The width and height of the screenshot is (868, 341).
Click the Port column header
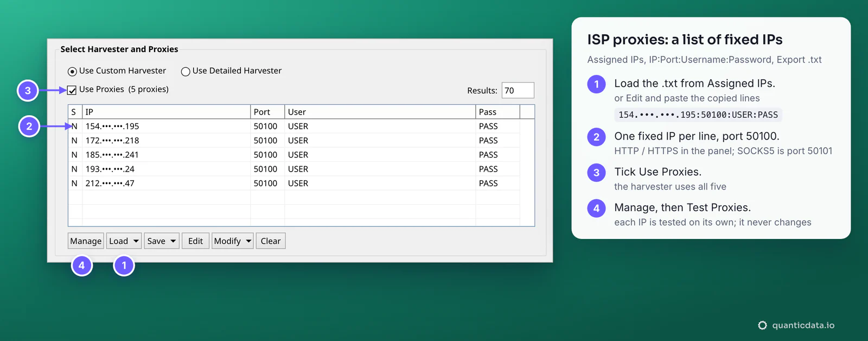pyautogui.click(x=267, y=112)
